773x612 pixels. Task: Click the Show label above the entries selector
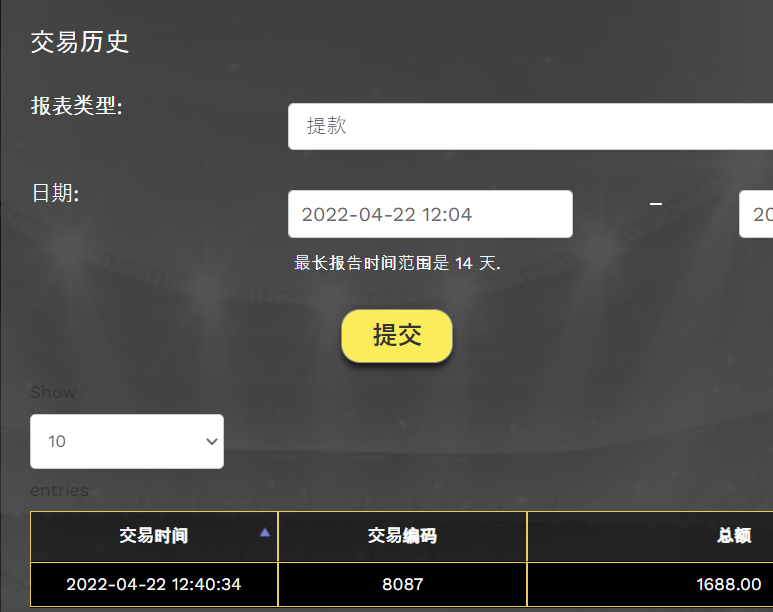coord(53,392)
